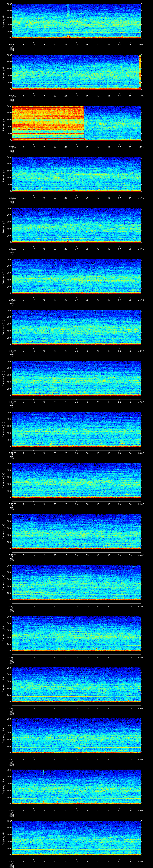Select the spectrogram panel starting at 6:39:00

point(77,532)
